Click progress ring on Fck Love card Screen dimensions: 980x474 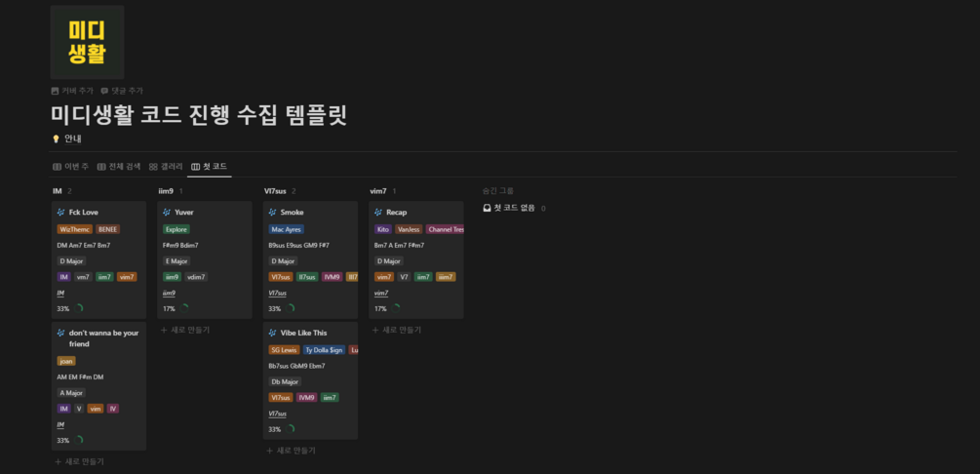(x=79, y=308)
